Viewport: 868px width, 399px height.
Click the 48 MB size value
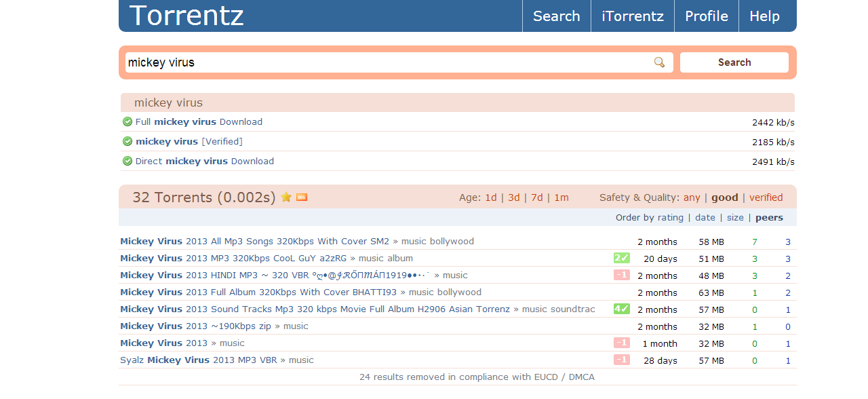pos(711,275)
